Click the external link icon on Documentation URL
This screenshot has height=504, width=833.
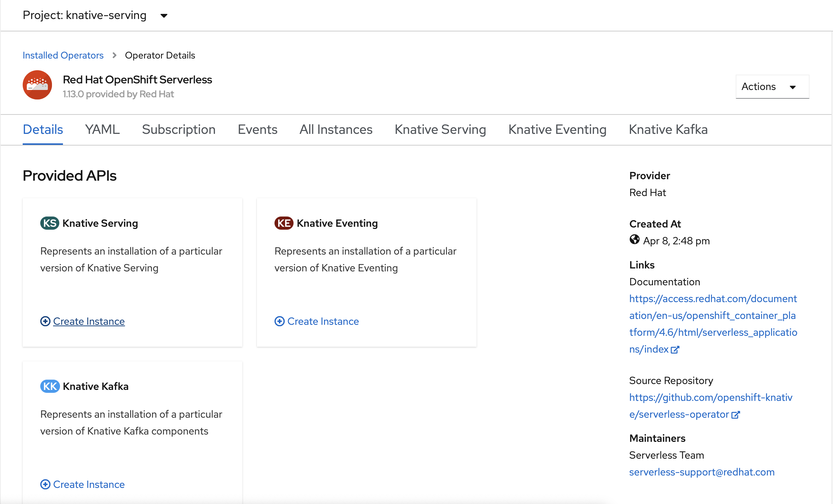(x=674, y=350)
